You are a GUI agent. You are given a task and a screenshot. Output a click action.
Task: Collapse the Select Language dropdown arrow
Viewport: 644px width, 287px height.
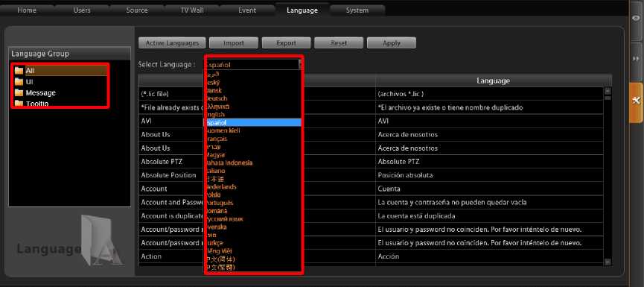pos(300,64)
